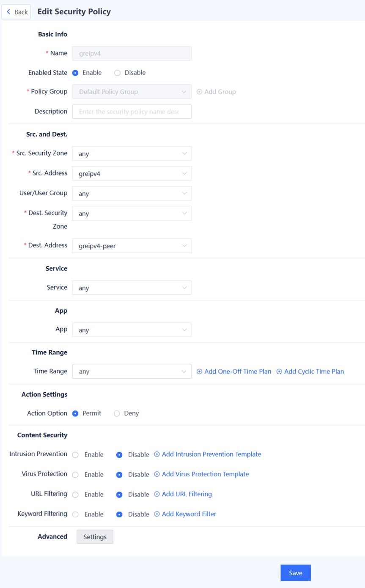Image resolution: width=365 pixels, height=588 pixels.
Task: Click the Add Keyword Filter link
Action: tap(189, 514)
